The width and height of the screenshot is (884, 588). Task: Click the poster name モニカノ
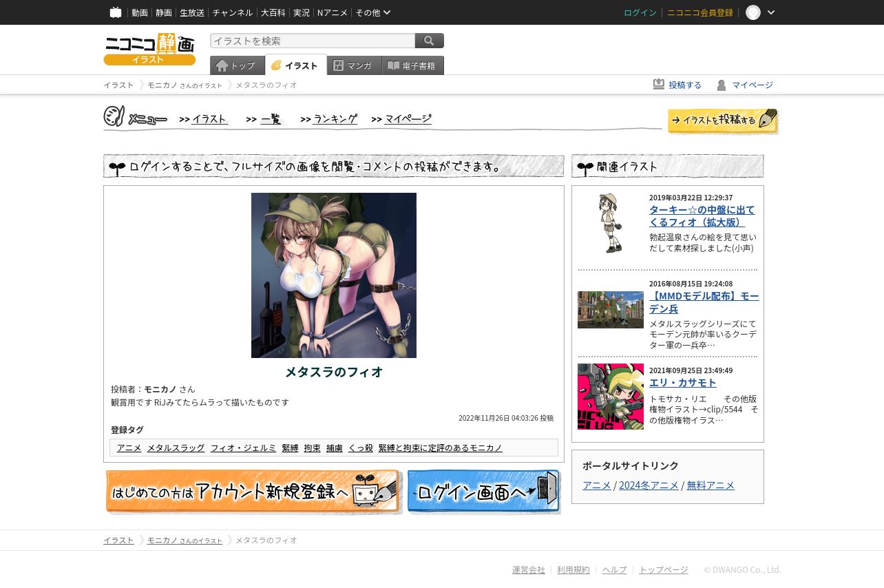pyautogui.click(x=160, y=389)
